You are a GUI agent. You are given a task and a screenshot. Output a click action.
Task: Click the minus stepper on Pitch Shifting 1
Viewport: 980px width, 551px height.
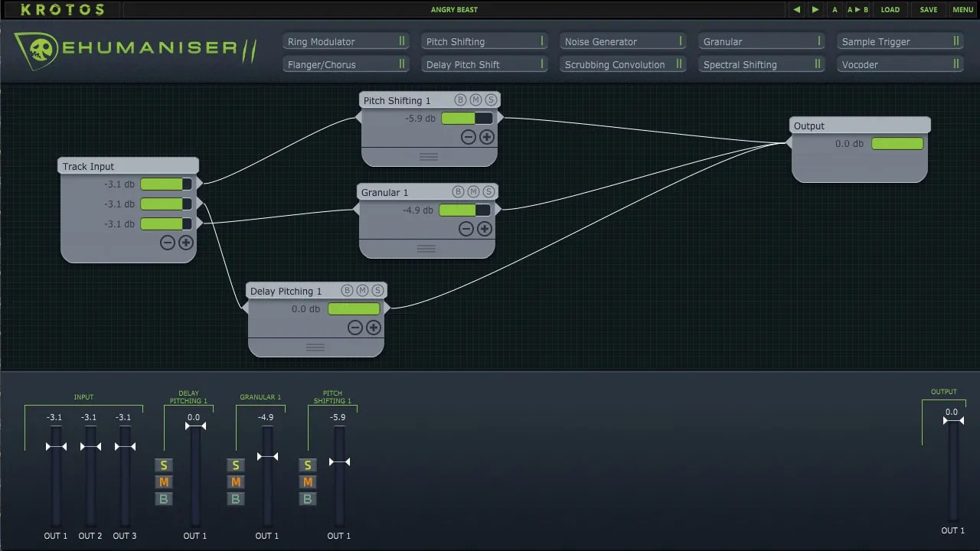click(x=469, y=137)
